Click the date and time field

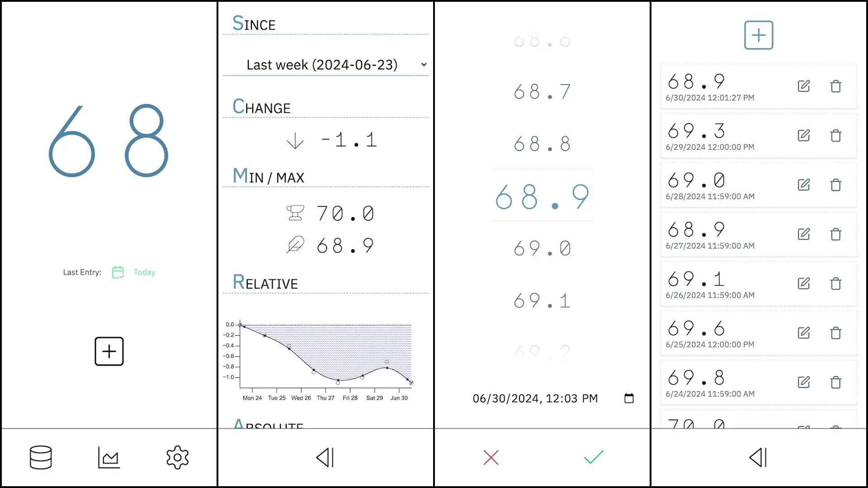(x=535, y=398)
